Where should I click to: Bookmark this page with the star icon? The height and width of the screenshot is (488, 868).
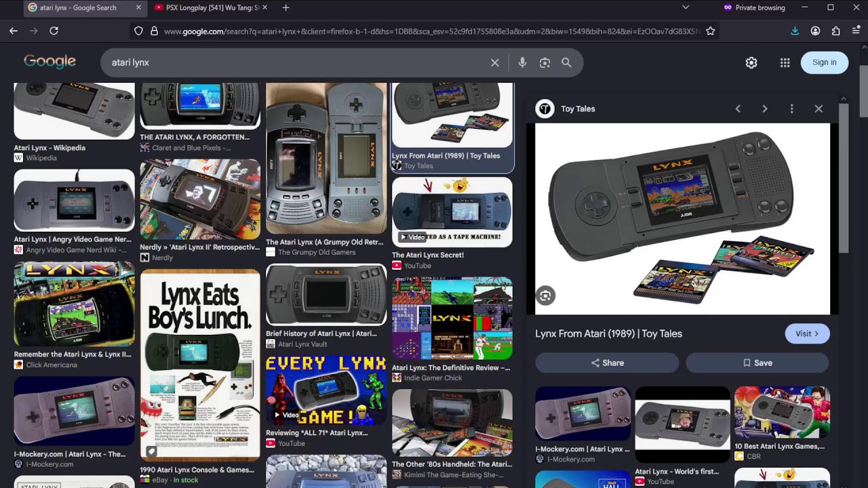pyautogui.click(x=710, y=30)
